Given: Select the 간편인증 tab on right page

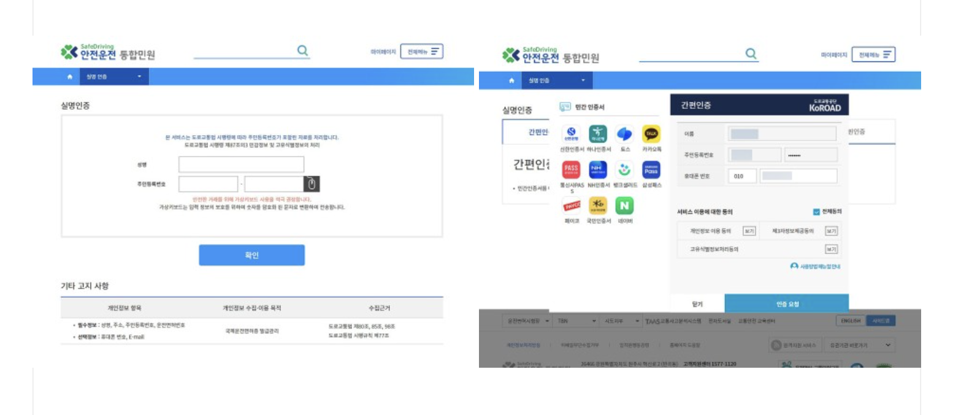Looking at the screenshot, I should click(538, 132).
